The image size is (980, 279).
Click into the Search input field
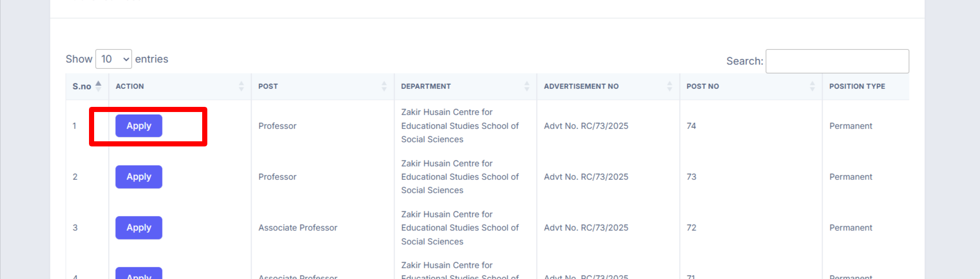coord(837,61)
